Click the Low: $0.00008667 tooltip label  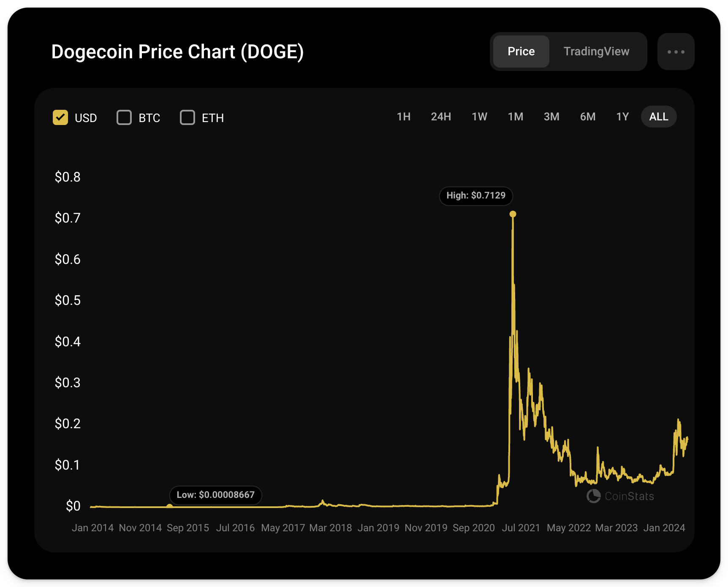coord(215,495)
